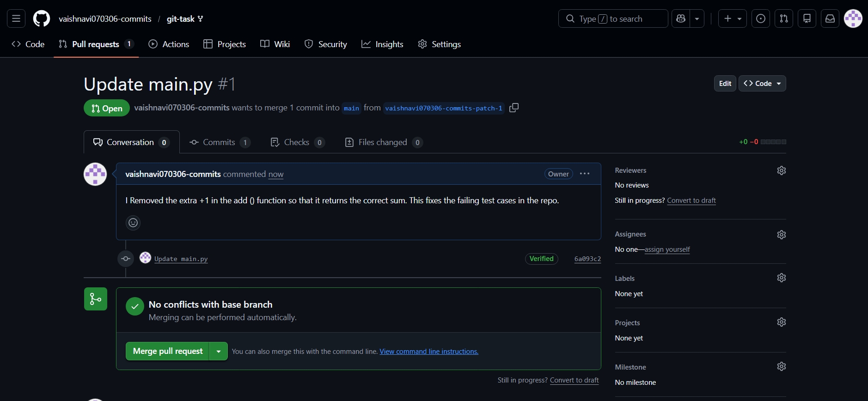
Task: Open the notifications inbox icon
Action: click(830, 18)
